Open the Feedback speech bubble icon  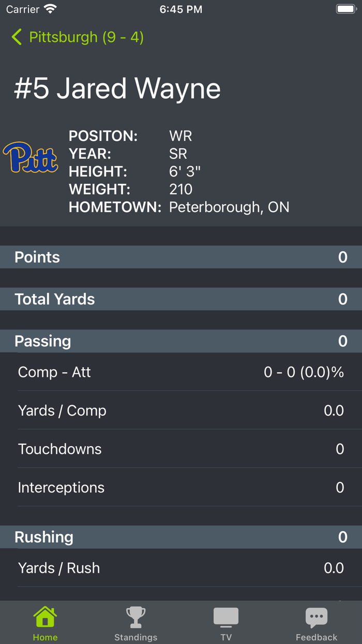click(316, 616)
